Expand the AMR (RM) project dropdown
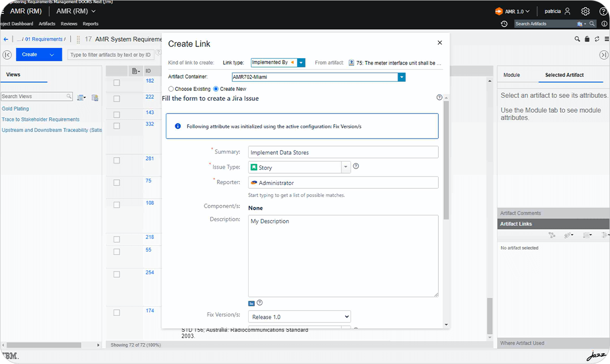Screen dimensions: 610x364 click(x=93, y=11)
